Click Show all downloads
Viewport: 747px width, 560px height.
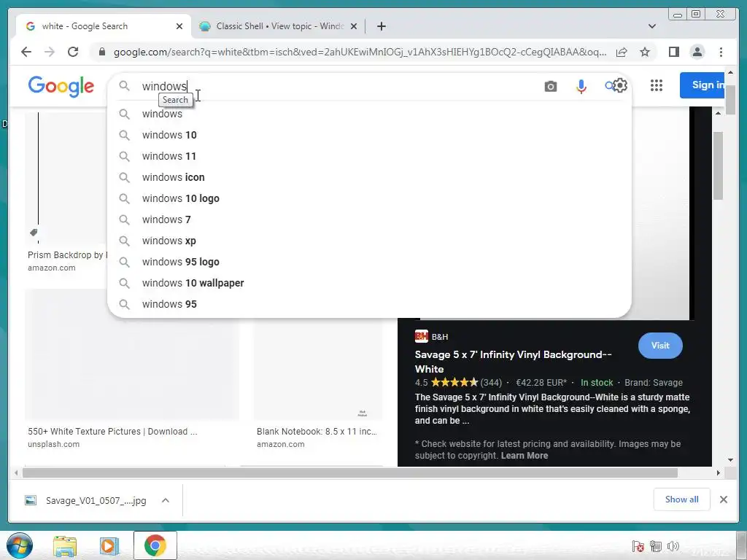[x=682, y=499]
